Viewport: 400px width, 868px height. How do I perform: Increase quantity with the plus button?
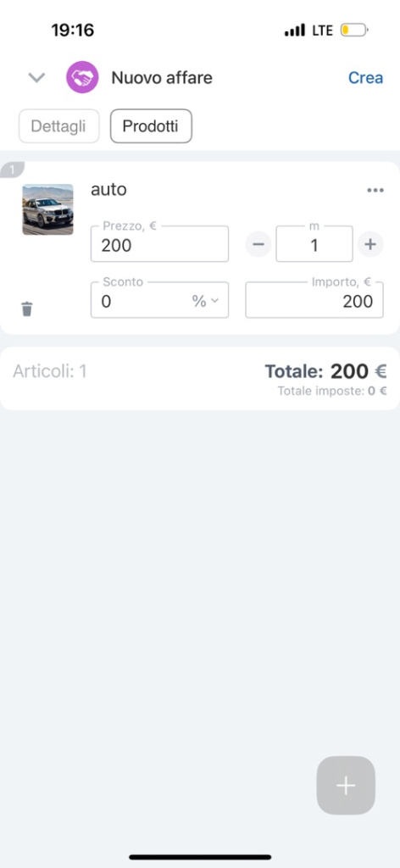point(370,244)
